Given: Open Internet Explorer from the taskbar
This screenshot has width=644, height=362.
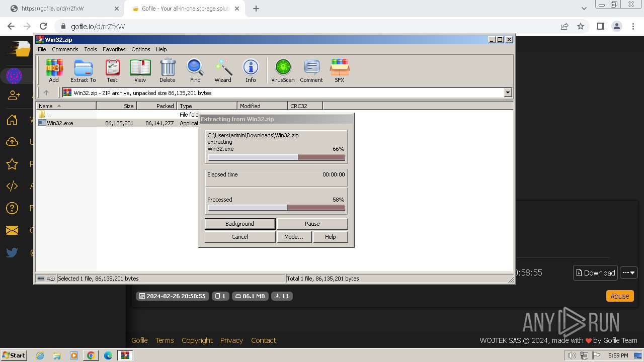Looking at the screenshot, I should click(40, 355).
